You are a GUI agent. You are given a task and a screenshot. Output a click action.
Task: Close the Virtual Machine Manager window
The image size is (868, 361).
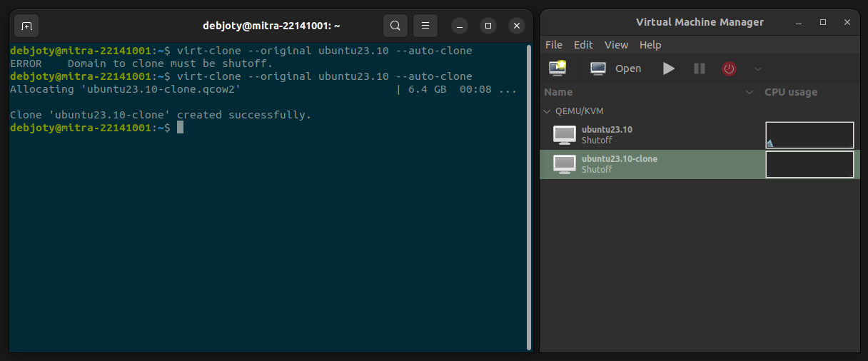847,22
